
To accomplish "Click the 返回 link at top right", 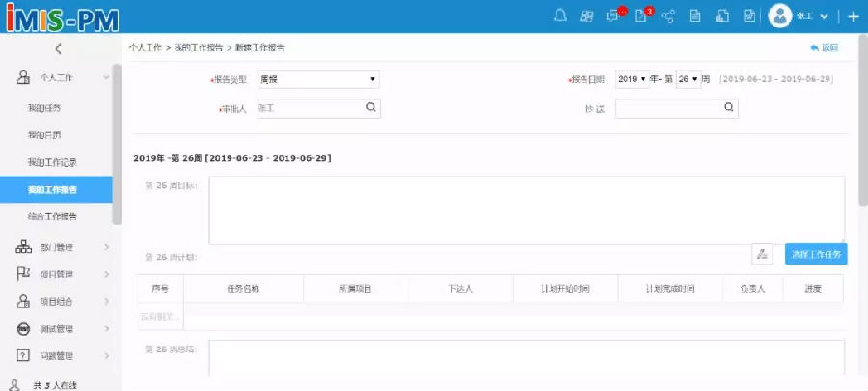I will click(x=825, y=47).
